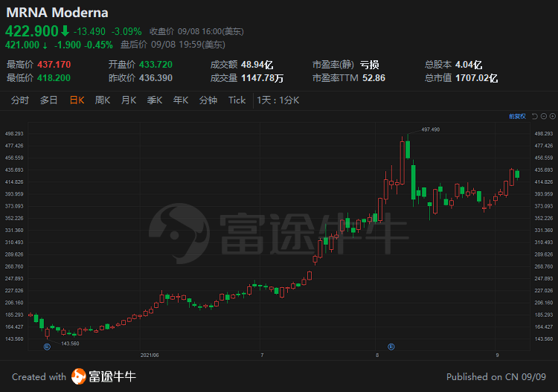The image size is (558, 392).
Task: Open the 分钟 minute chart tab
Action: pos(208,100)
